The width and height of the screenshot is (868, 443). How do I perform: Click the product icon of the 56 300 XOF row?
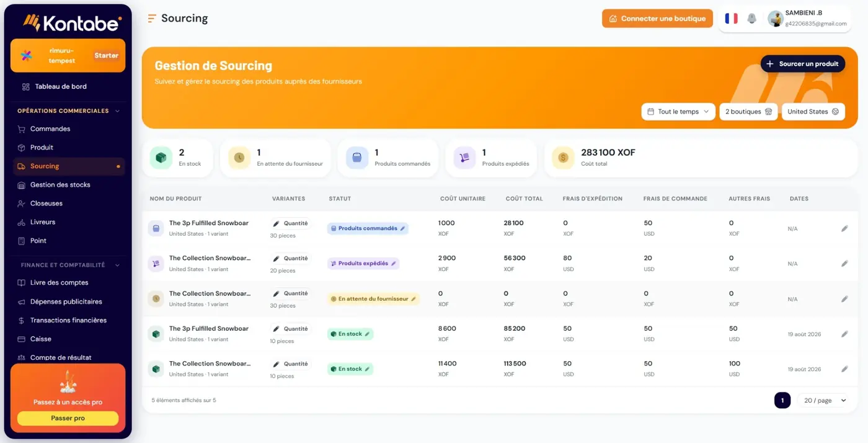click(x=156, y=264)
